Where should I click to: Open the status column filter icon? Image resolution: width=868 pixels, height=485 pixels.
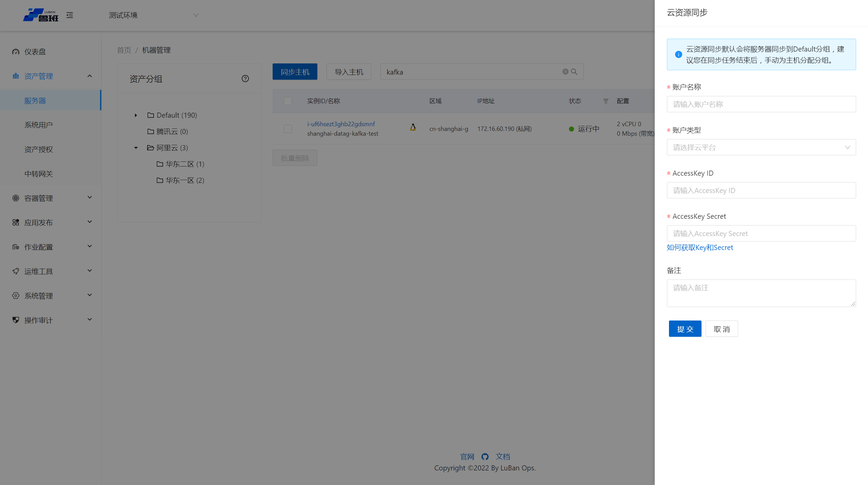[x=606, y=101]
